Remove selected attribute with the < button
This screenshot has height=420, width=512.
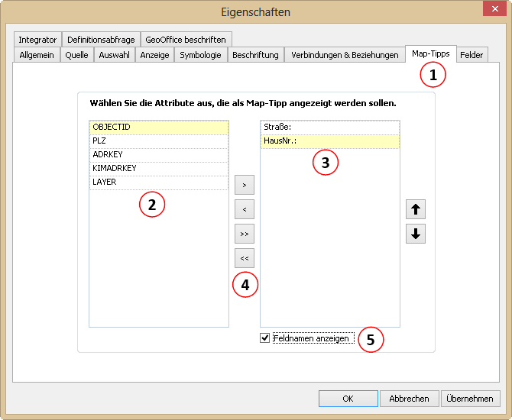coord(244,209)
